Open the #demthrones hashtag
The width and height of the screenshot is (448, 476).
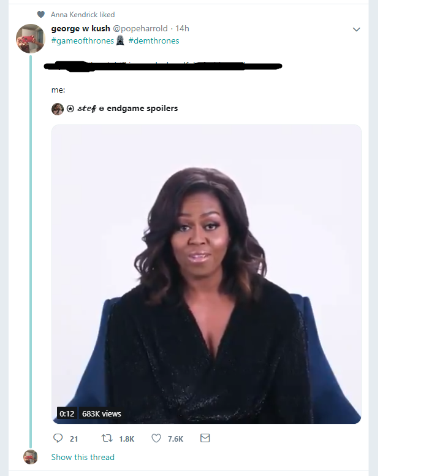(x=154, y=40)
